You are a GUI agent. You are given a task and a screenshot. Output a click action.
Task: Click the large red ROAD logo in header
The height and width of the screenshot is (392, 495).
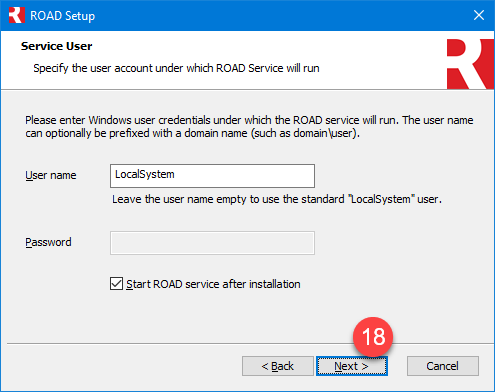(x=470, y=64)
